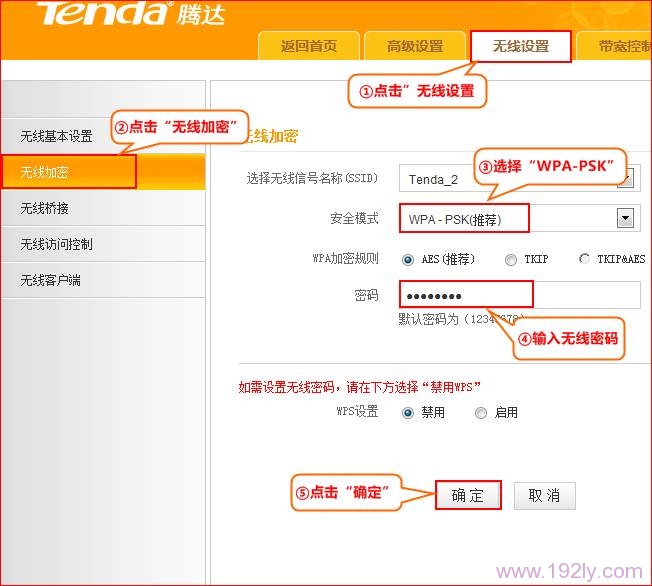Set WPS to 禁用
652x586 pixels.
click(408, 413)
